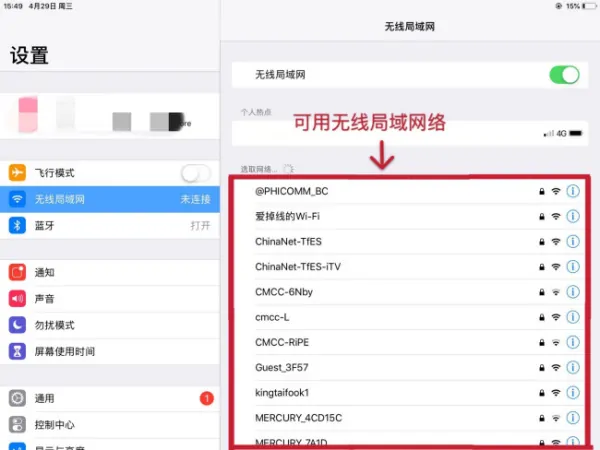Click the airplane mode icon
Image resolution: width=600 pixels, height=450 pixels.
(x=17, y=173)
